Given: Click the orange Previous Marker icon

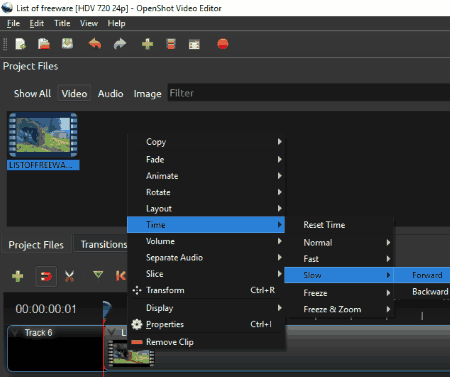Looking at the screenshot, I should (120, 276).
